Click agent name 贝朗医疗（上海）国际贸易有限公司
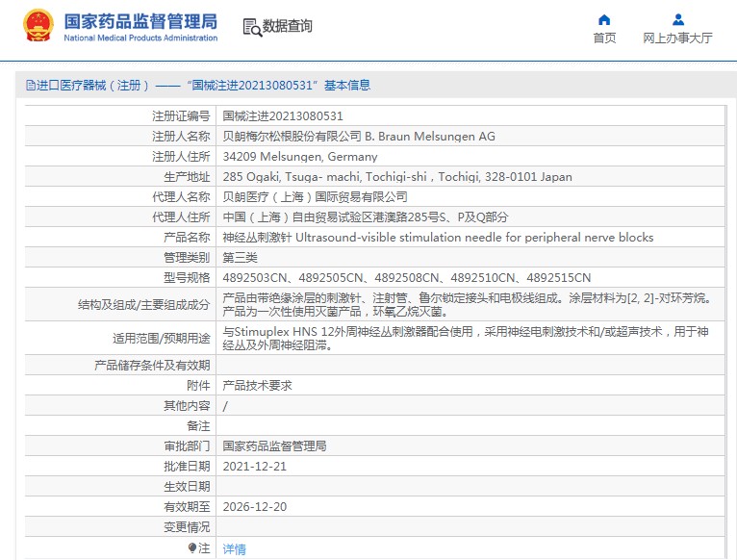Image resolution: width=737 pixels, height=560 pixels. coord(315,197)
